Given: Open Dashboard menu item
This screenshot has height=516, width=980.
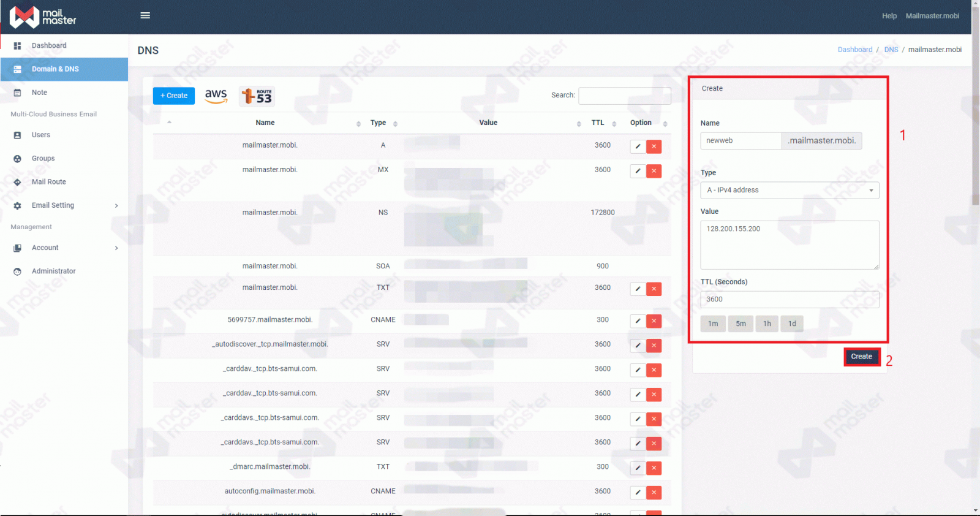Looking at the screenshot, I should 64,46.
